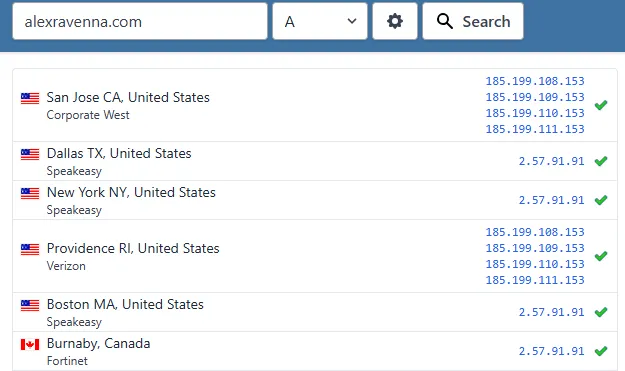Open 185.199.109.153 in the Providence row
The height and width of the screenshot is (371, 625).
tap(535, 248)
